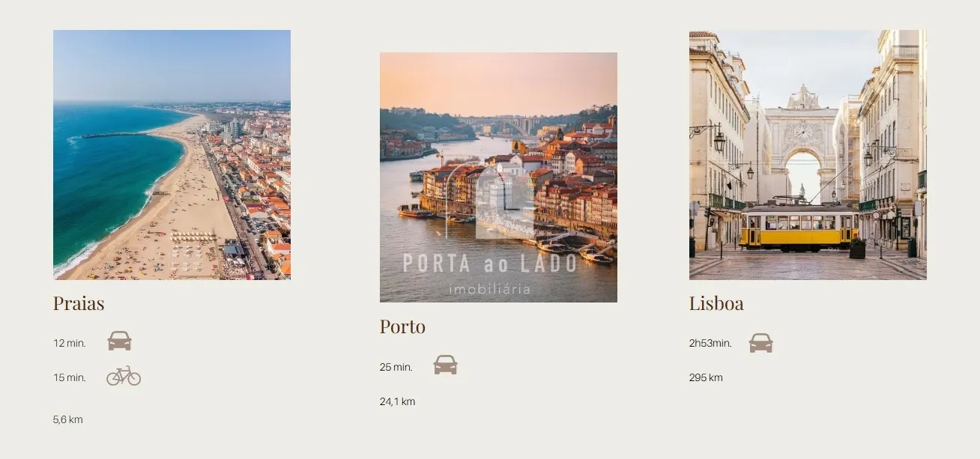Select the car icon under Lisboa
This screenshot has width=980, height=459.
tap(760, 343)
